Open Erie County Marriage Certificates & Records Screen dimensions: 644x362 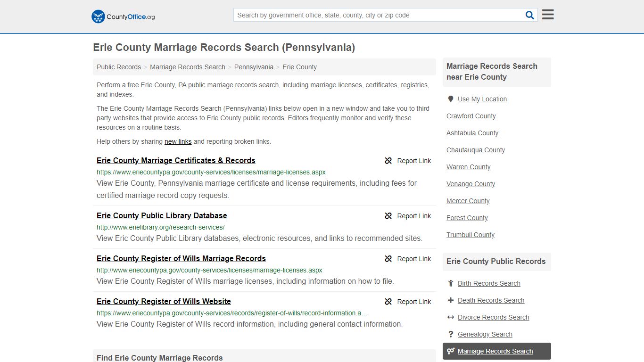tap(176, 160)
